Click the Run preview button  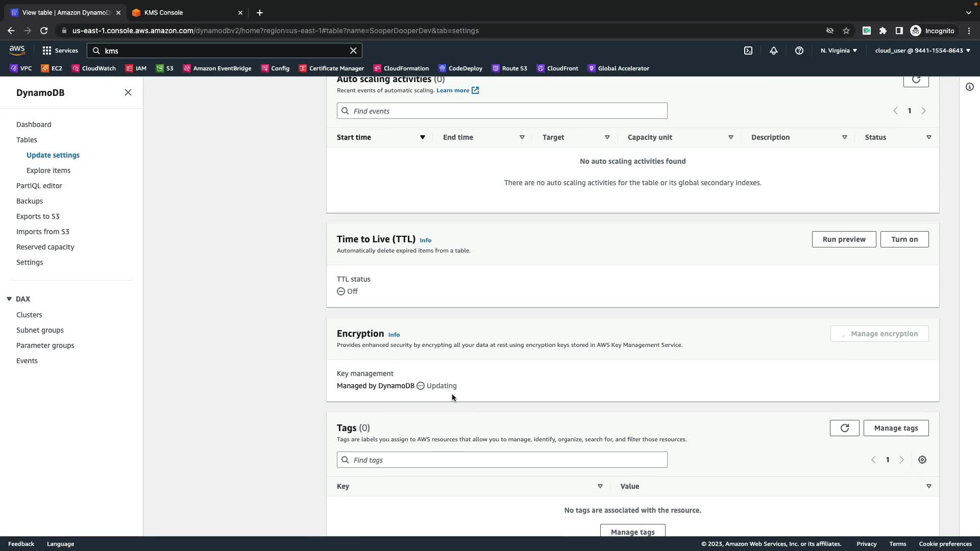(x=844, y=239)
